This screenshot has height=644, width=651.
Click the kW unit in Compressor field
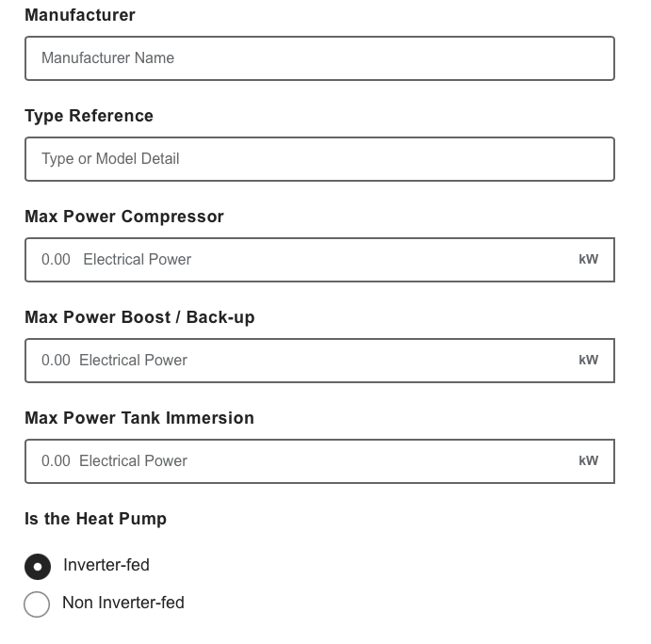coord(588,260)
